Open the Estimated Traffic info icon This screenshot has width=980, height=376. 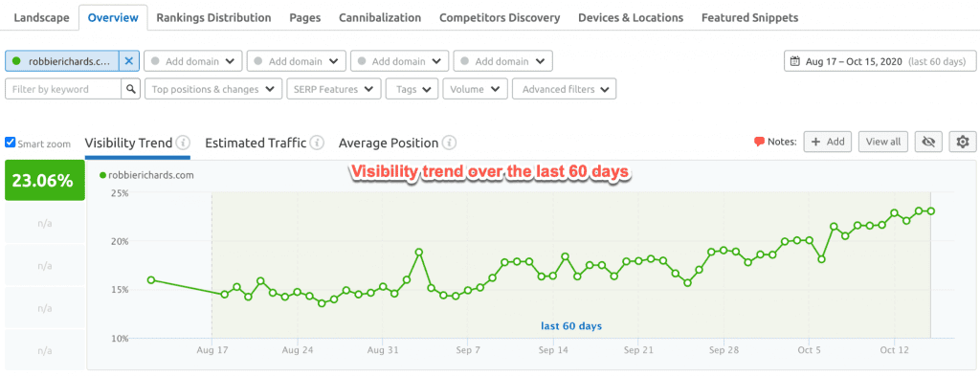point(317,143)
